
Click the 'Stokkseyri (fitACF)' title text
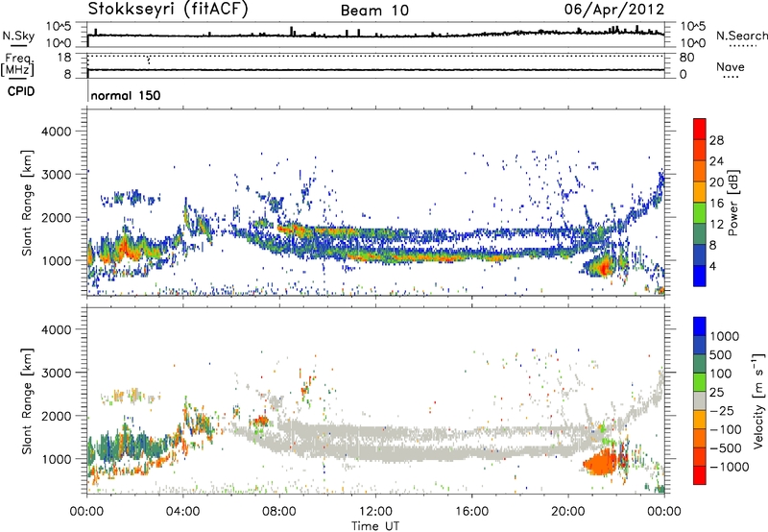[x=168, y=9]
